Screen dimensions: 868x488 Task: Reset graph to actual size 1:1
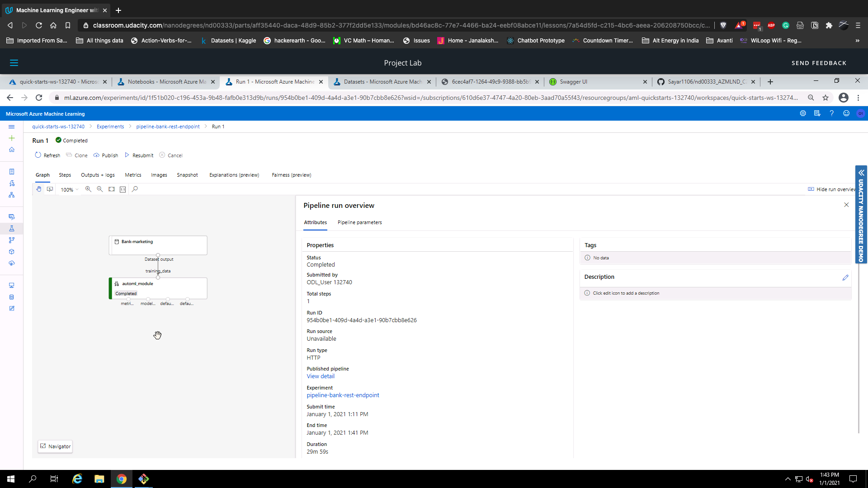click(x=123, y=189)
